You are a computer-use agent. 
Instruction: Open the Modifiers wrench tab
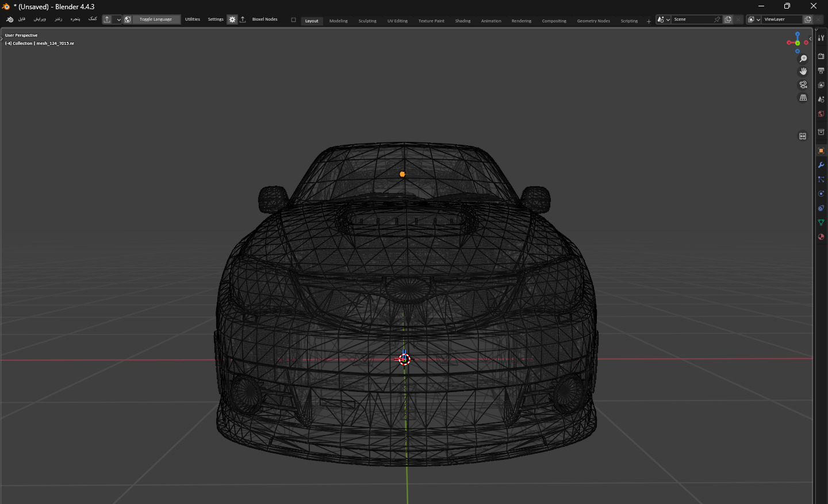[821, 165]
